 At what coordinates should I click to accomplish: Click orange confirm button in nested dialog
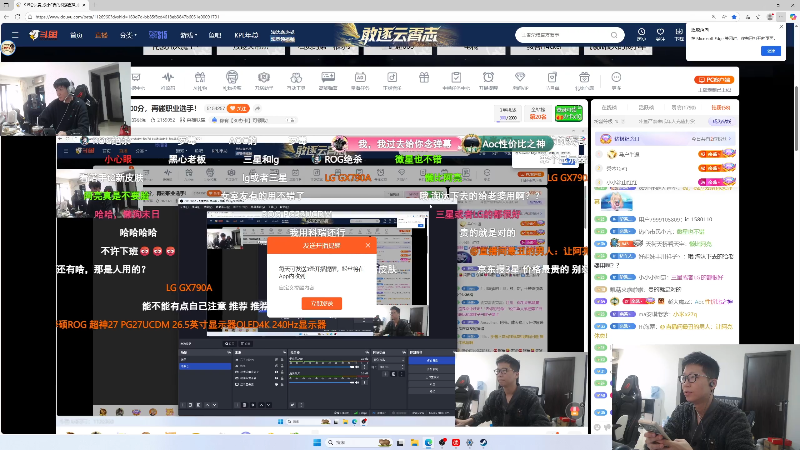[321, 303]
